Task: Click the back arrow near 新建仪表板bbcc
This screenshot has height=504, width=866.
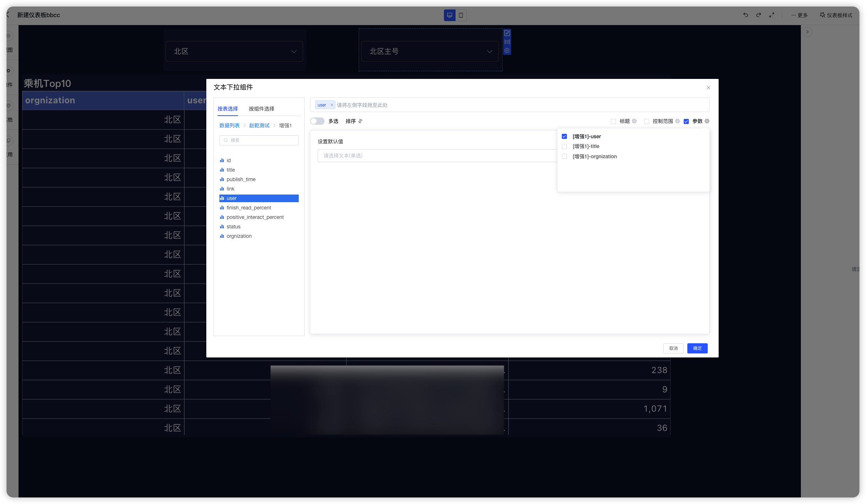Action: click(8, 15)
